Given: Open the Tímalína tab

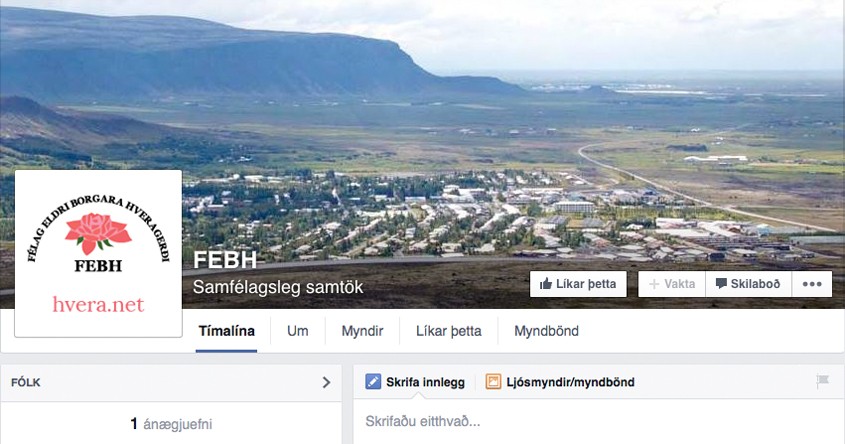Looking at the screenshot, I should coord(226,331).
